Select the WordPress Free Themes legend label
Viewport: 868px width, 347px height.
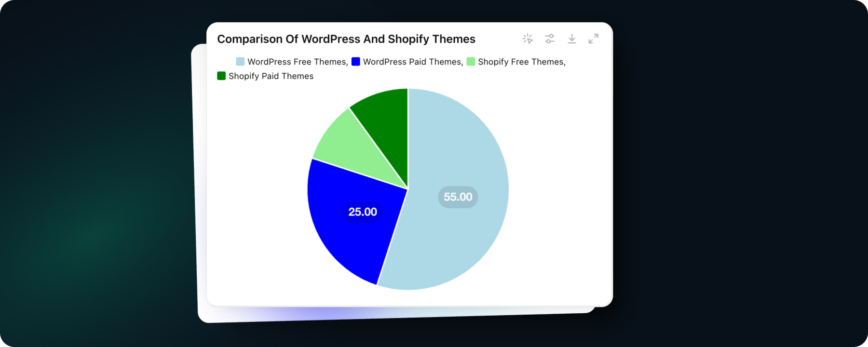click(x=297, y=62)
